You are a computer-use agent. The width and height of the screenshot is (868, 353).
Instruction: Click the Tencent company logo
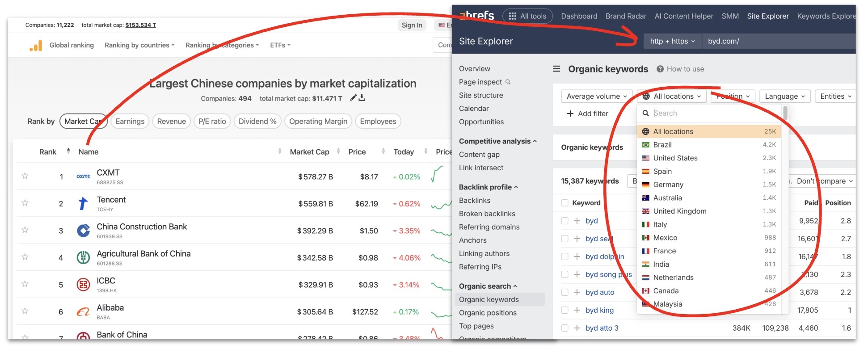click(83, 203)
